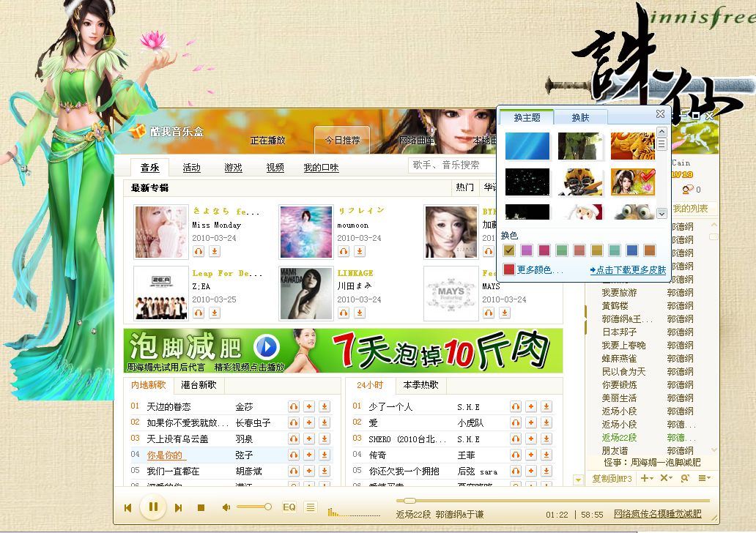Download the MAYS album
Image resolution: width=756 pixels, height=533 pixels.
505,313
